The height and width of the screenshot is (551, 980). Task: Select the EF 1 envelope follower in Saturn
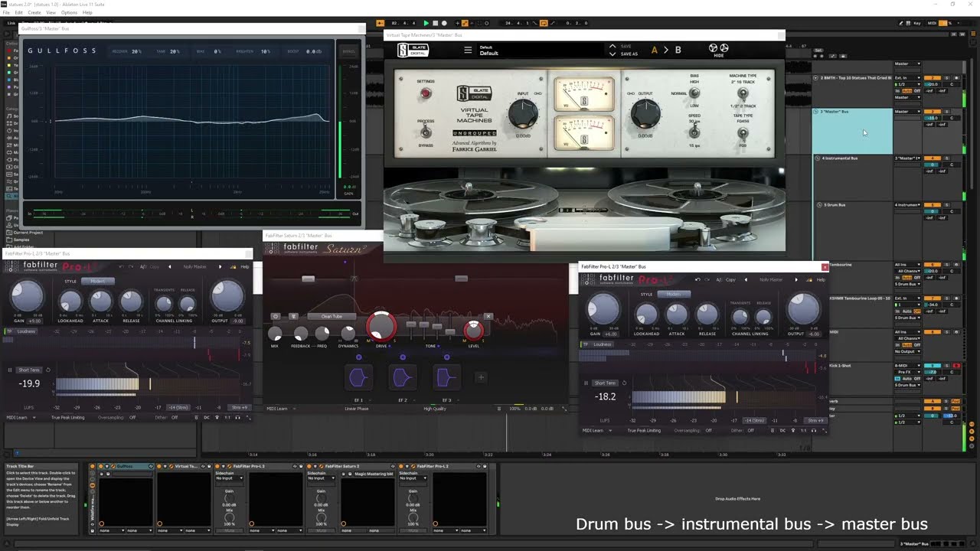pos(358,377)
